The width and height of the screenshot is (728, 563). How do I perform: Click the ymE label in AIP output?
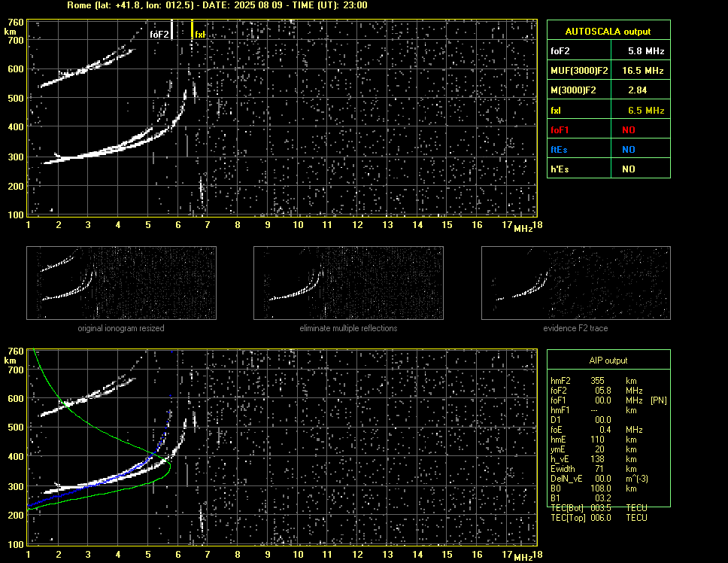pos(558,449)
